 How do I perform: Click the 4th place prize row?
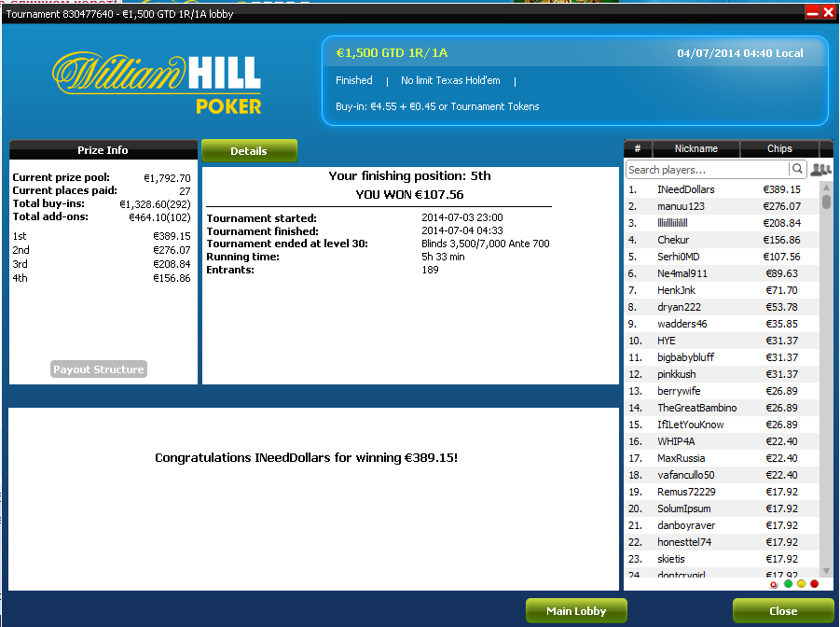click(102, 278)
